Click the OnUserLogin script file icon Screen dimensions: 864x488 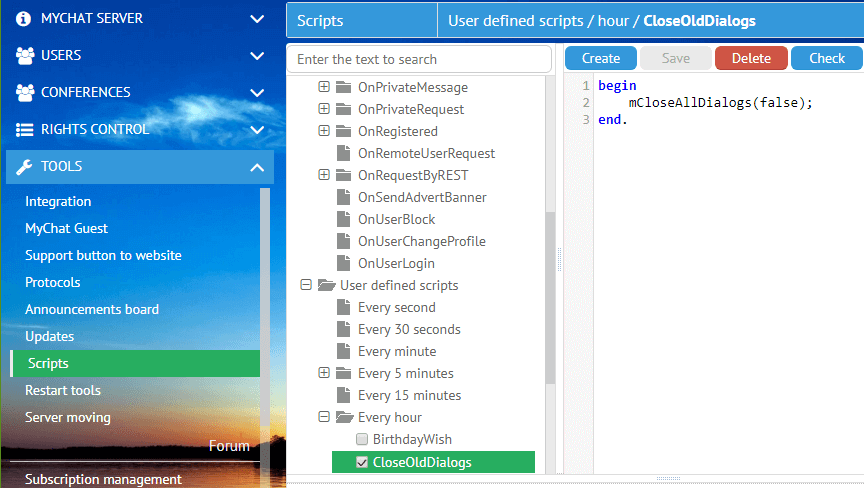(x=344, y=264)
